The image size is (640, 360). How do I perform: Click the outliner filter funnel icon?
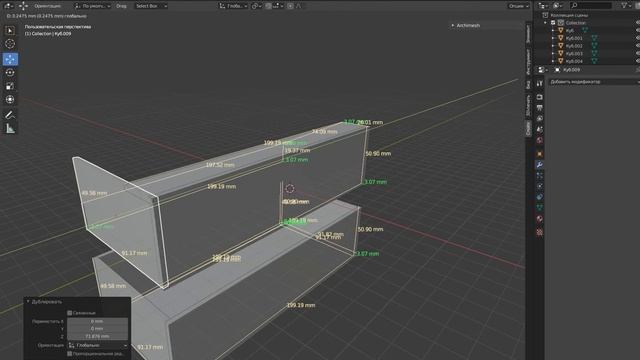(x=624, y=5)
